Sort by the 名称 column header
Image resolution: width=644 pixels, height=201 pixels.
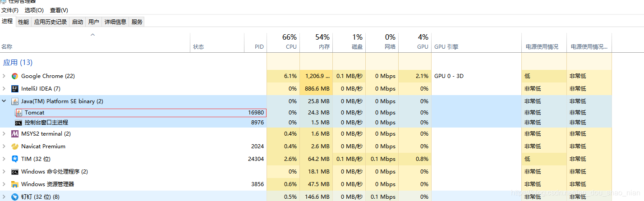coord(95,42)
